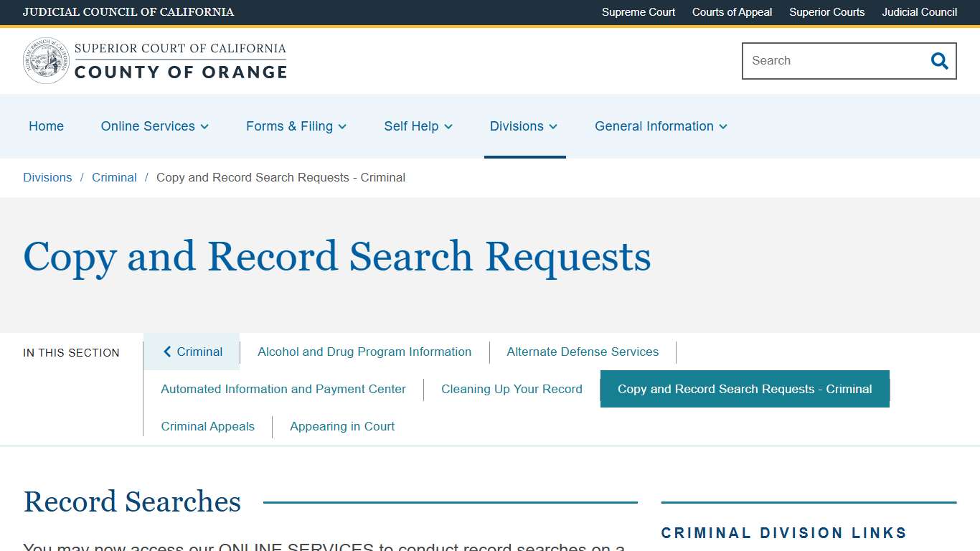
Task: Open the Judicial Council menu item
Action: click(919, 12)
